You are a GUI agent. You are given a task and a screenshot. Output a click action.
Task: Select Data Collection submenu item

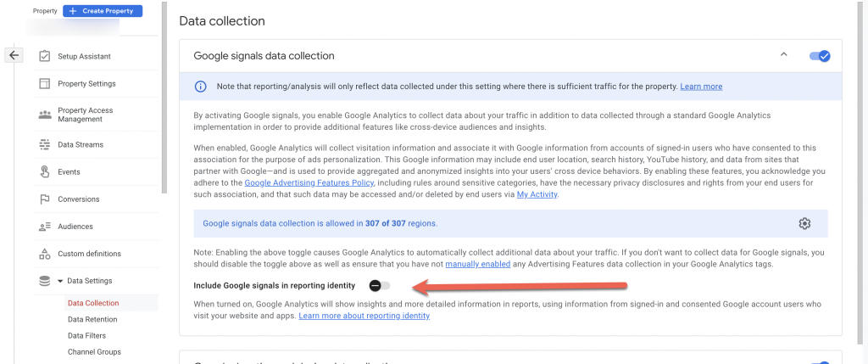click(93, 303)
